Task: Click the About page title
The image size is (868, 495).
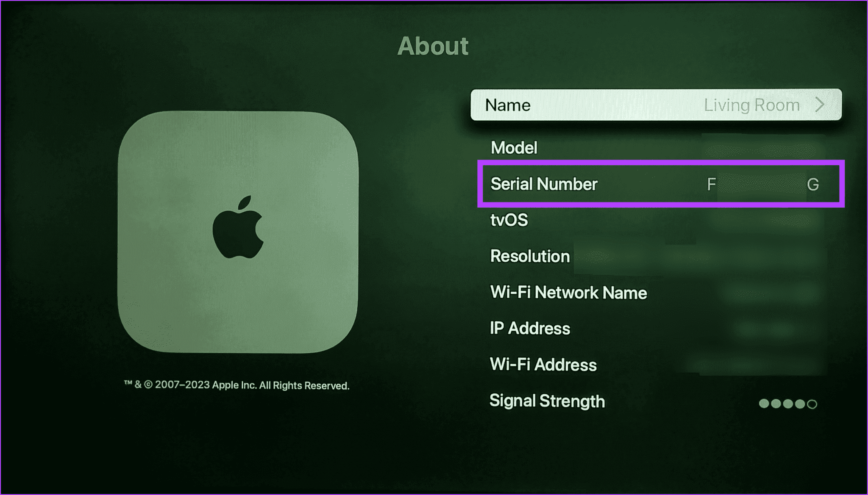Action: tap(433, 46)
